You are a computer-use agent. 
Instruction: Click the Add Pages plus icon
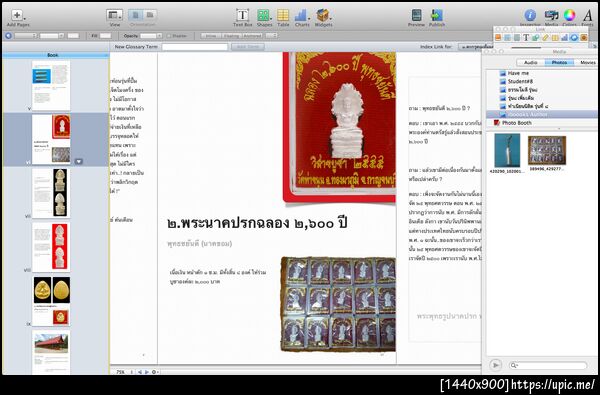[x=16, y=15]
